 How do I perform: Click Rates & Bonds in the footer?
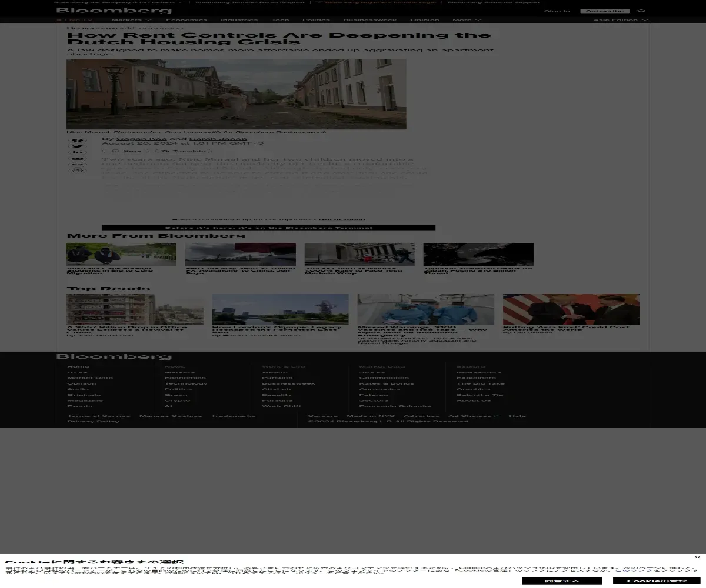[387, 383]
